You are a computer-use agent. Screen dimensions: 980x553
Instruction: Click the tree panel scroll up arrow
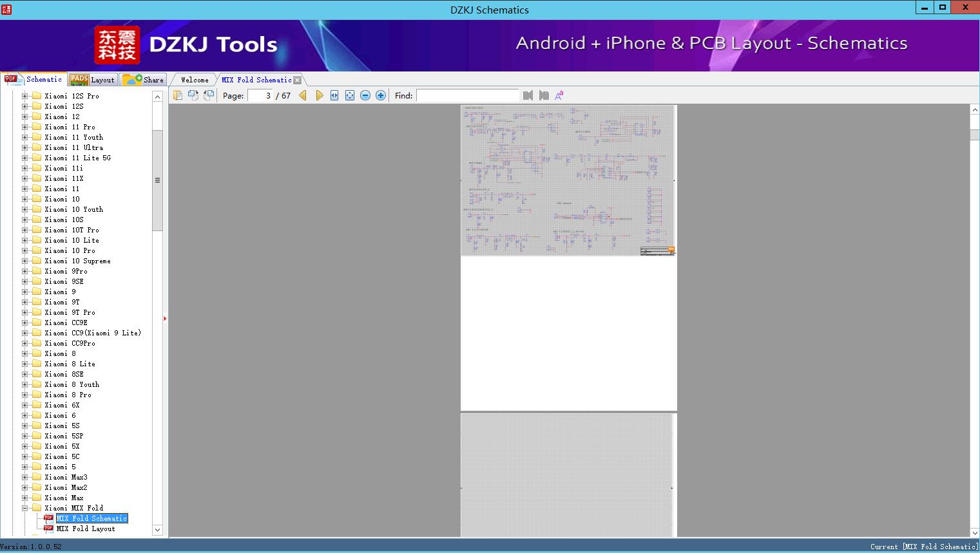(157, 97)
